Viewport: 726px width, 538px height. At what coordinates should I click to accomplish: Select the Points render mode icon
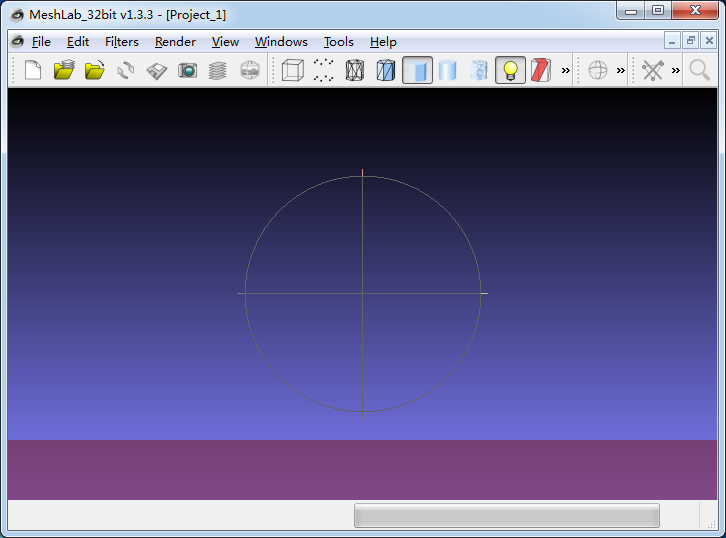pos(323,70)
